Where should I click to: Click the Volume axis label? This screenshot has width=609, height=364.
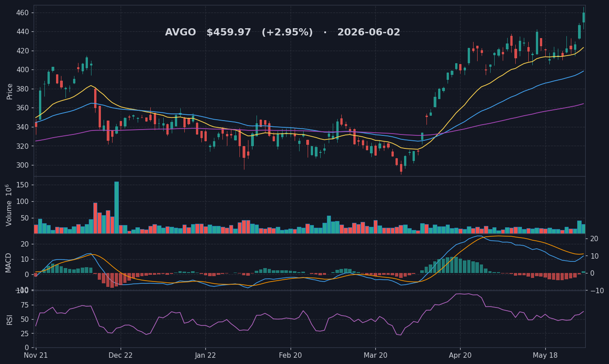click(x=9, y=205)
